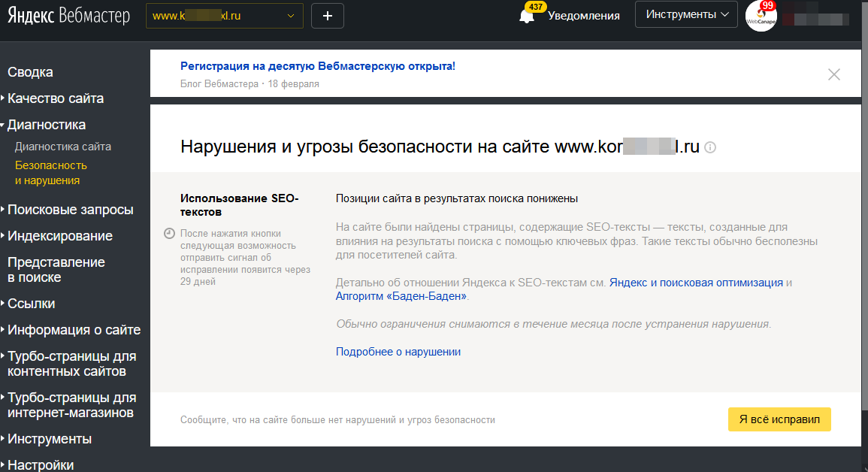
Task: Close the blog announcement banner
Action: point(833,74)
